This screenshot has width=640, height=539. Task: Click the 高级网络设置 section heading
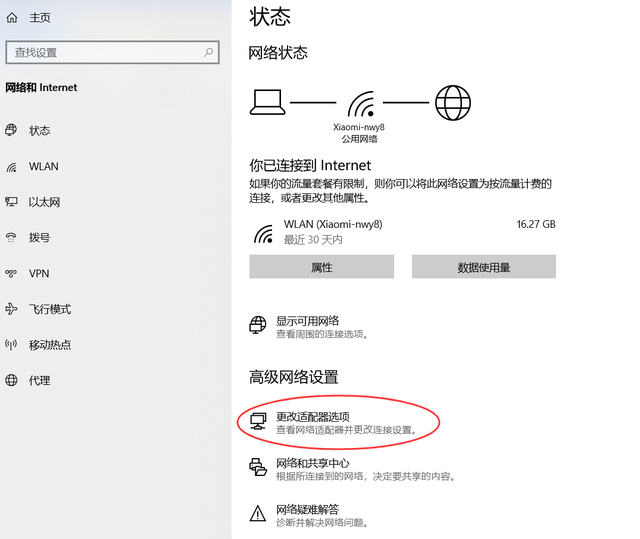(x=293, y=377)
